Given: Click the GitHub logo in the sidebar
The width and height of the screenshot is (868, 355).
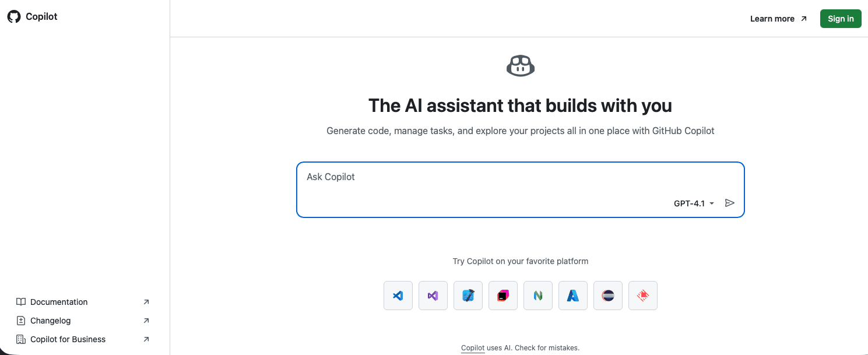Looking at the screenshot, I should pyautogui.click(x=14, y=16).
